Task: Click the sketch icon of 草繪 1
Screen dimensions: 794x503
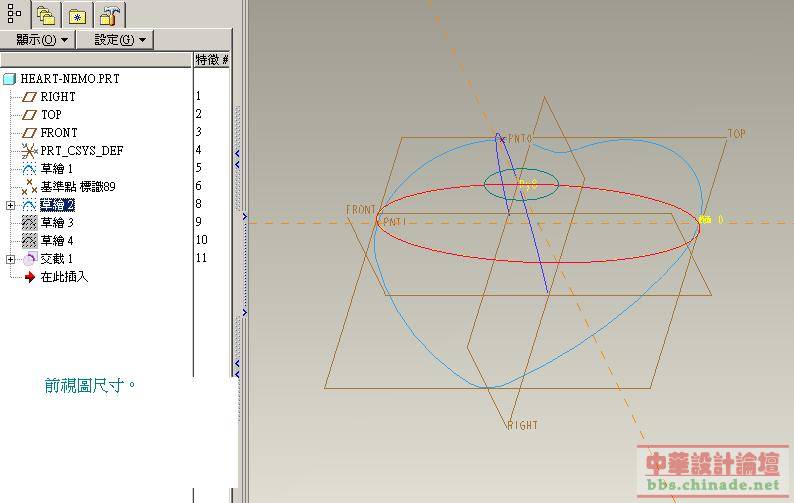Action: pos(29,169)
